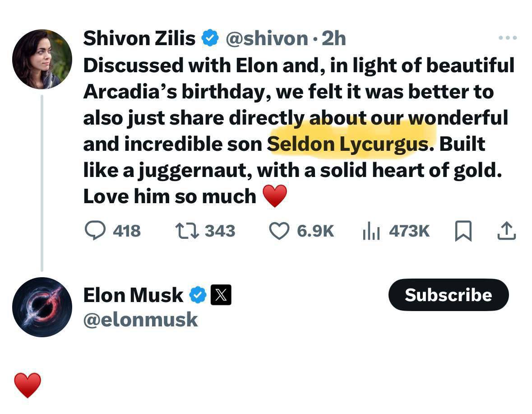Image resolution: width=532 pixels, height=414 pixels.
Task: Bookmark Shivon Zilis's tweet
Action: (463, 231)
